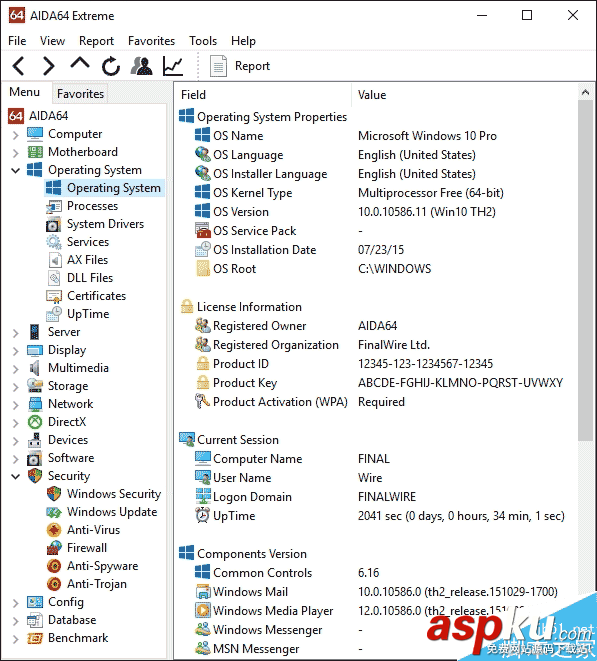Click the scrollbar up arrow
This screenshot has height=661, width=597.
point(585,92)
